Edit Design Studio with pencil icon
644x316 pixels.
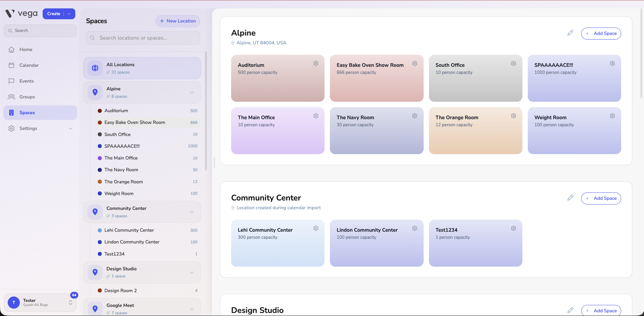pyautogui.click(x=570, y=310)
